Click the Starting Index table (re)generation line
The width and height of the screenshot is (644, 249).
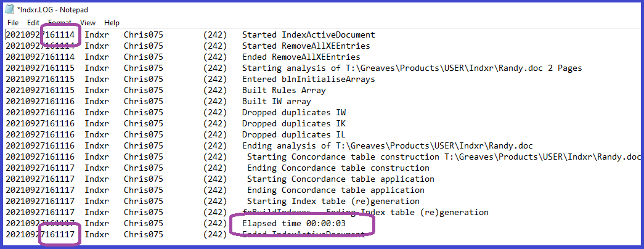click(333, 202)
